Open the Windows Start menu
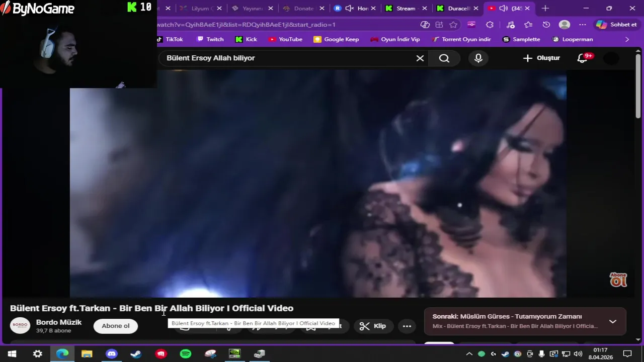644x362 pixels. 12,354
